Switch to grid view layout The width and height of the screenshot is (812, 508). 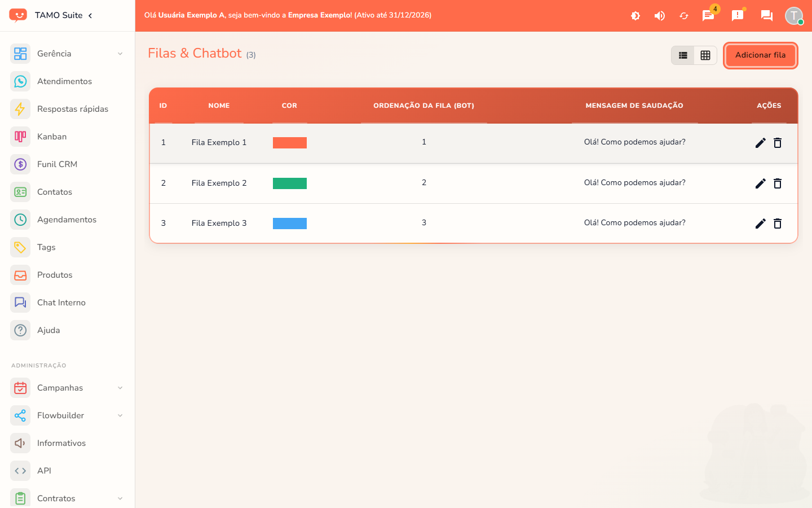pos(705,55)
